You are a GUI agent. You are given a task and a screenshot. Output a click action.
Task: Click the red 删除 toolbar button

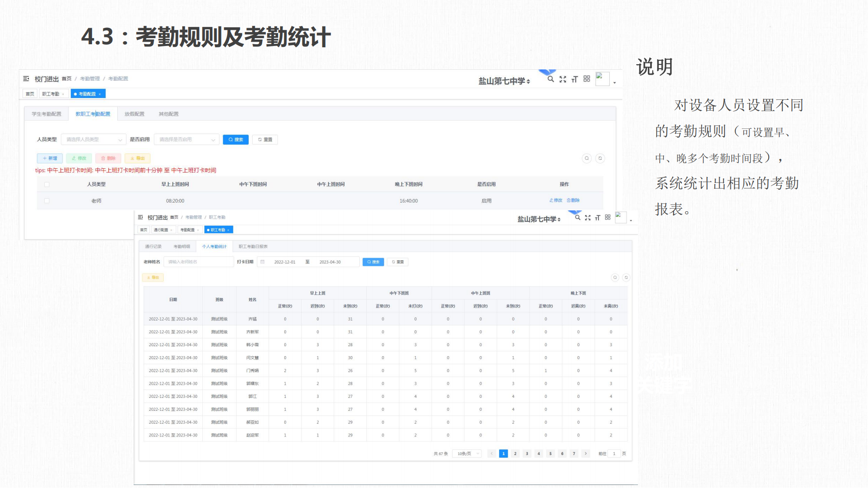click(108, 158)
